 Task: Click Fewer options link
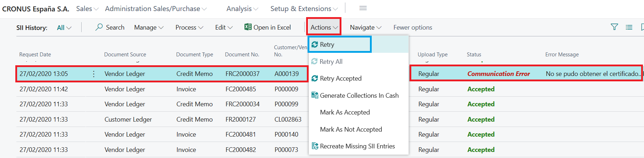pyautogui.click(x=412, y=27)
